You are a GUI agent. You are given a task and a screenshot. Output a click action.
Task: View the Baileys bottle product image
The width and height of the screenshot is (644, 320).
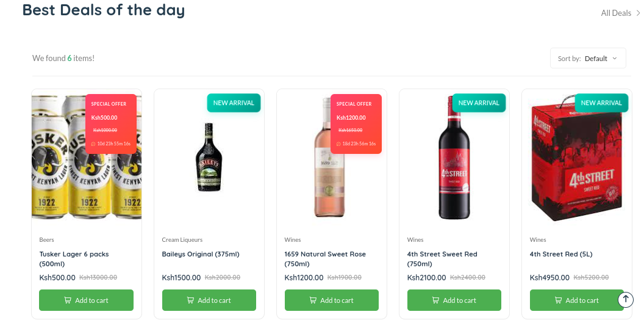click(209, 157)
